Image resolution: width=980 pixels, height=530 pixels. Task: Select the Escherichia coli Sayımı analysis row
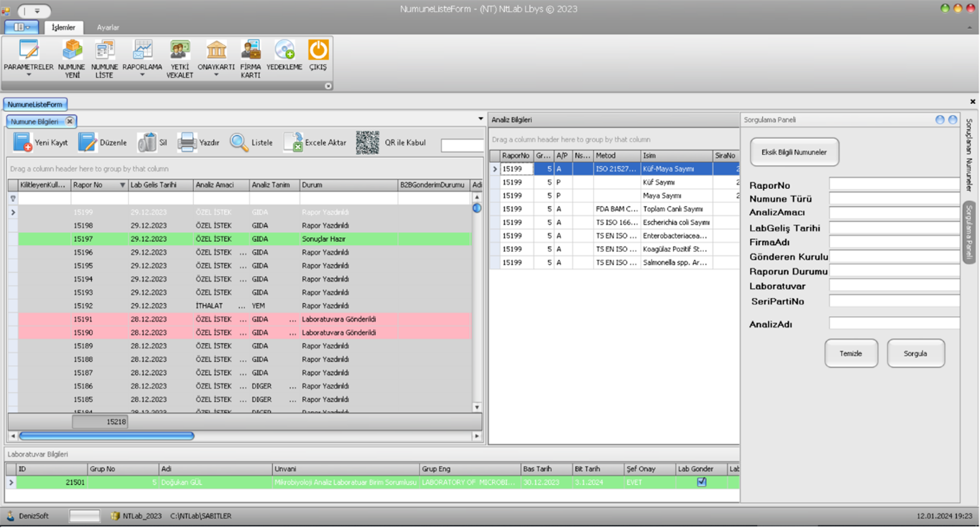coord(615,222)
